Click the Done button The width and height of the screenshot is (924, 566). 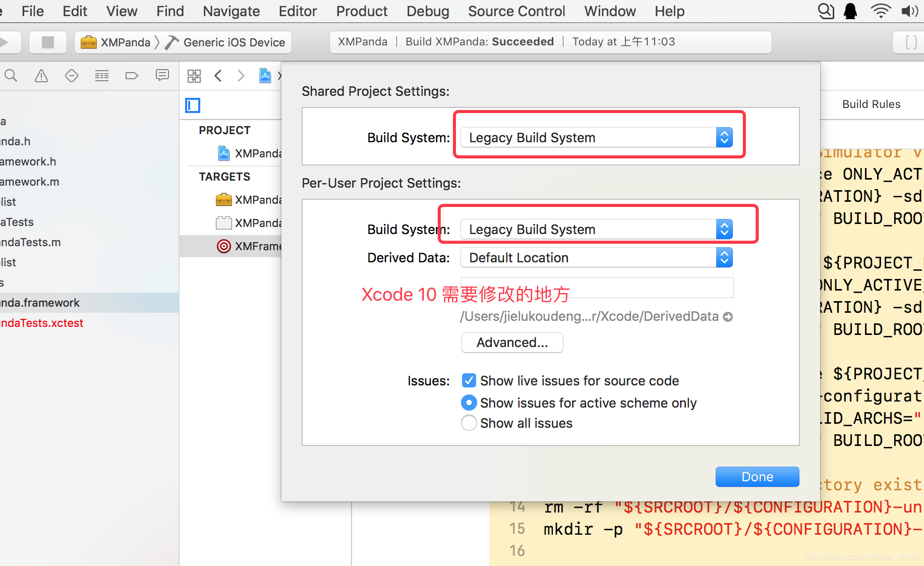[x=757, y=477]
